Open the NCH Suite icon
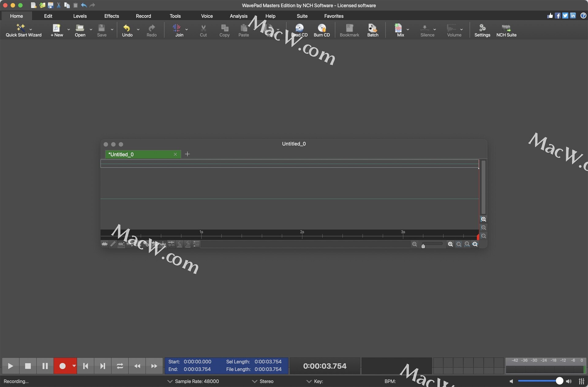This screenshot has width=588, height=387. click(x=506, y=30)
